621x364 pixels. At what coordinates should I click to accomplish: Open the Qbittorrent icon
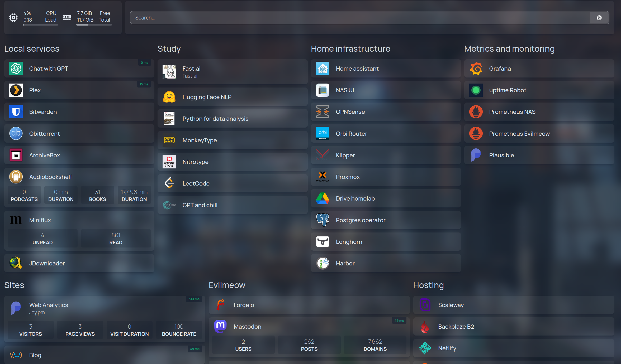click(x=16, y=133)
